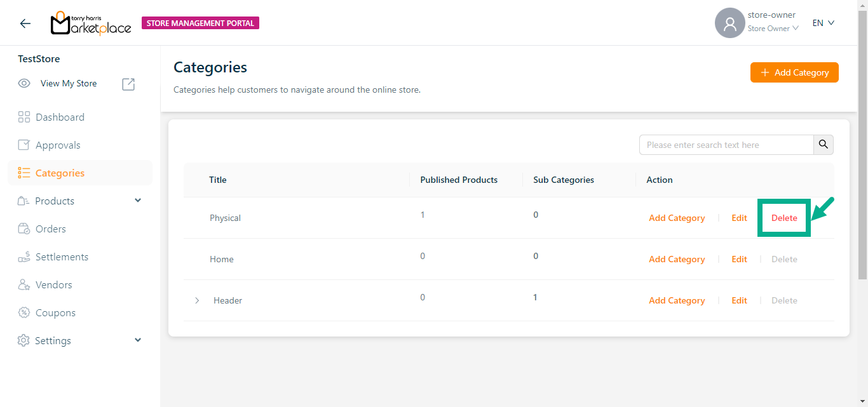Click the magnifier search icon button
Image resolution: width=868 pixels, height=407 pixels.
coord(824,145)
